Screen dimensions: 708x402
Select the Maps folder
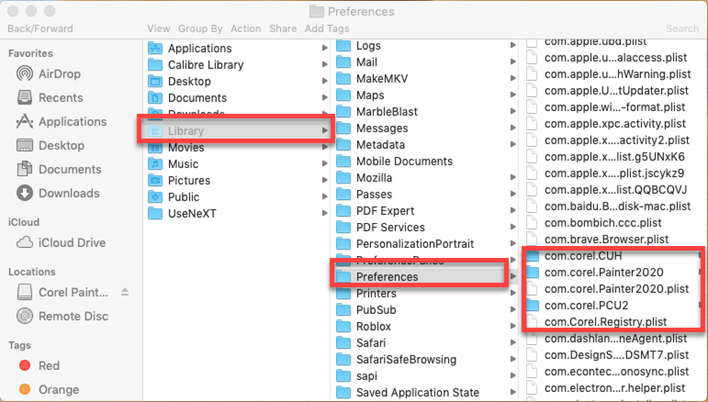point(360,95)
